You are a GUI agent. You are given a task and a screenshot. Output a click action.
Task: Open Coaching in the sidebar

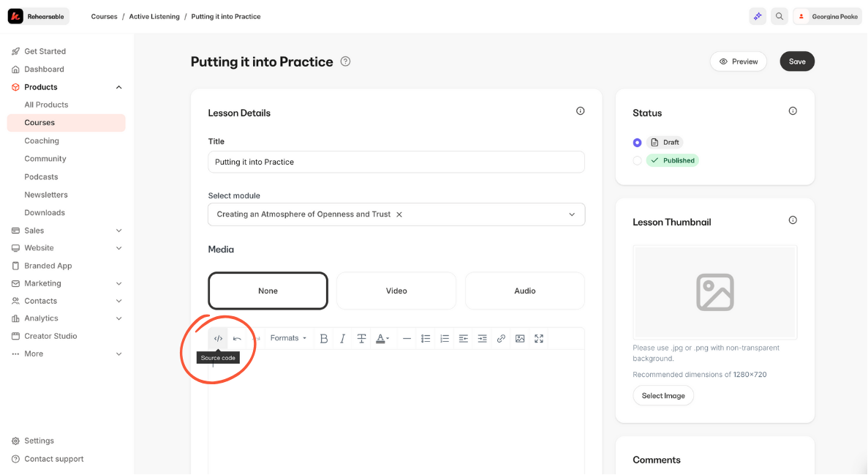tap(42, 141)
